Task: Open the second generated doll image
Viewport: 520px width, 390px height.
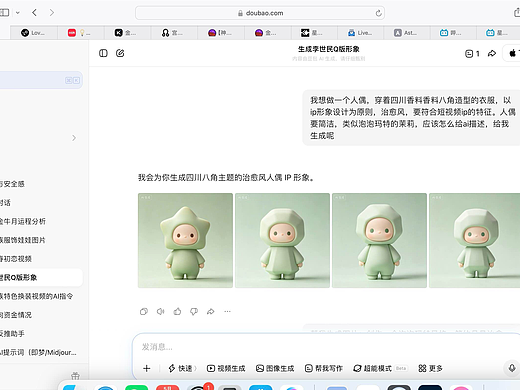Action: click(x=282, y=240)
